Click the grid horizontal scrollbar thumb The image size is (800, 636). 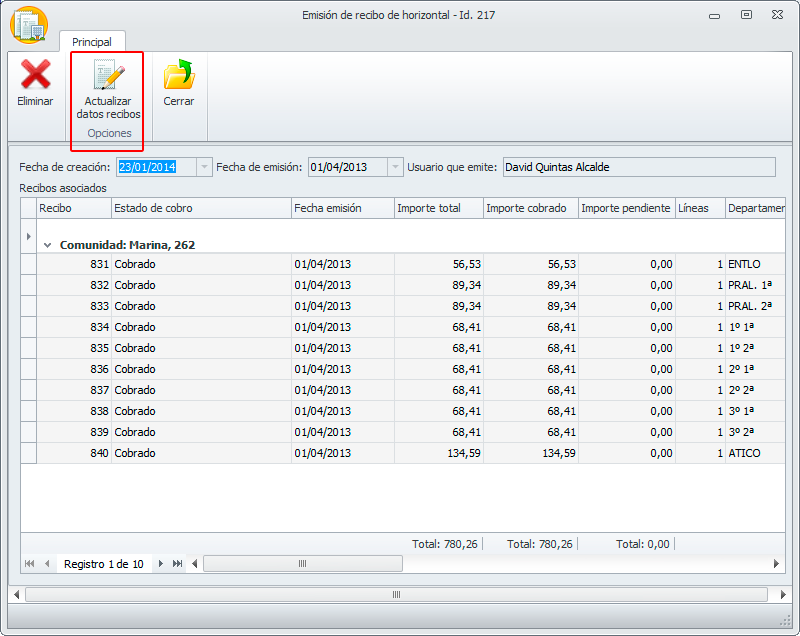[302, 564]
